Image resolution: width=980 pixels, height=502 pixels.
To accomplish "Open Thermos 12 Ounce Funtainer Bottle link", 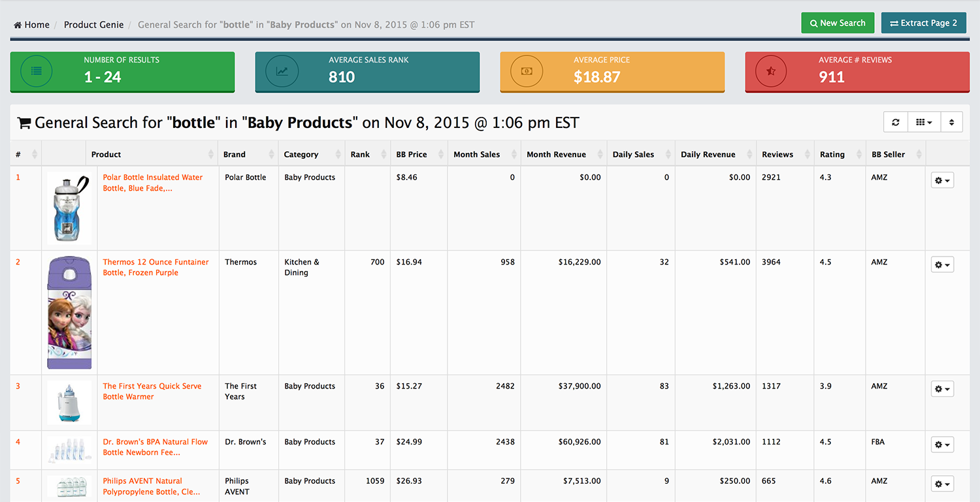I will point(155,268).
